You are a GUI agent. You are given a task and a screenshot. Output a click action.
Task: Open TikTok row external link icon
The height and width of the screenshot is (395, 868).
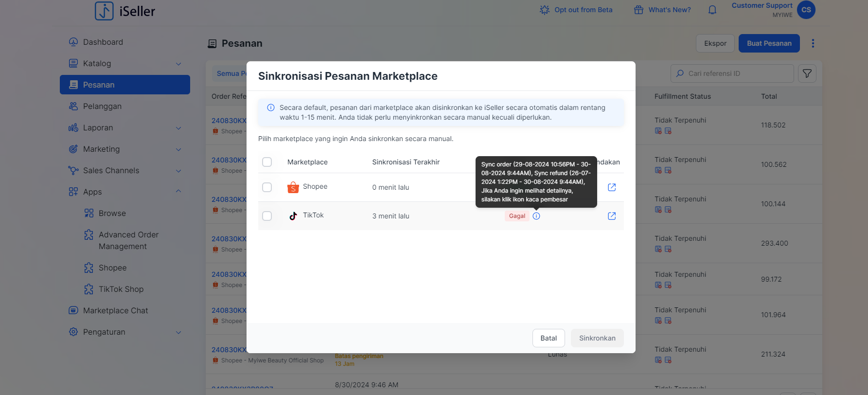click(x=612, y=216)
